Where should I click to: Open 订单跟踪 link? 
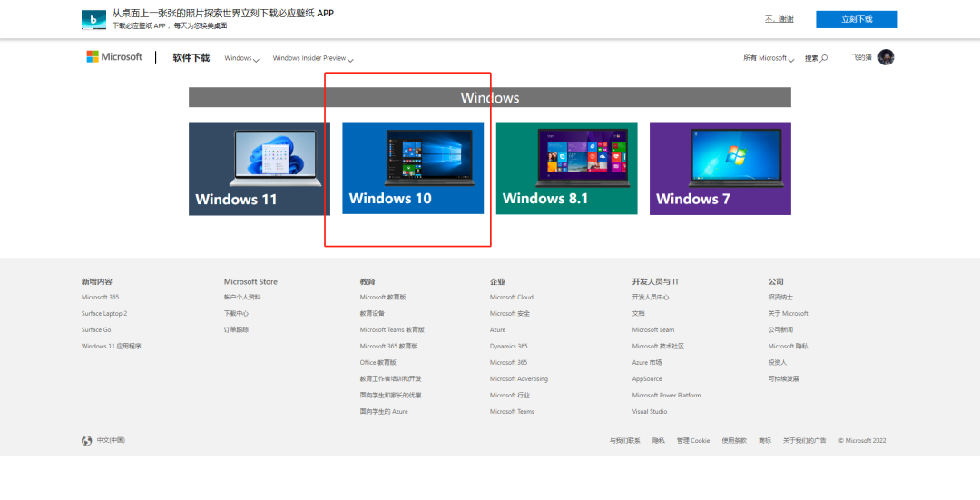click(236, 330)
